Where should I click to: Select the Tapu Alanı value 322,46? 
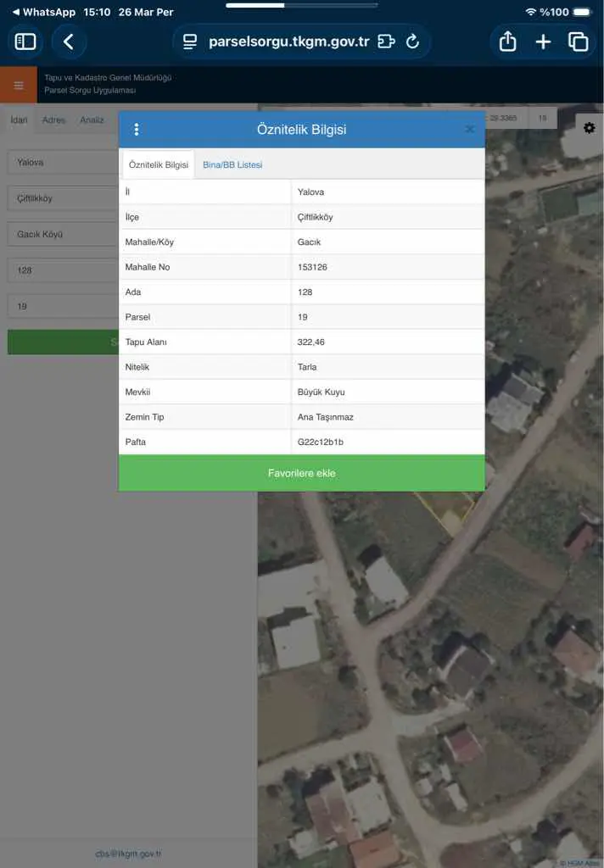pyautogui.click(x=310, y=342)
